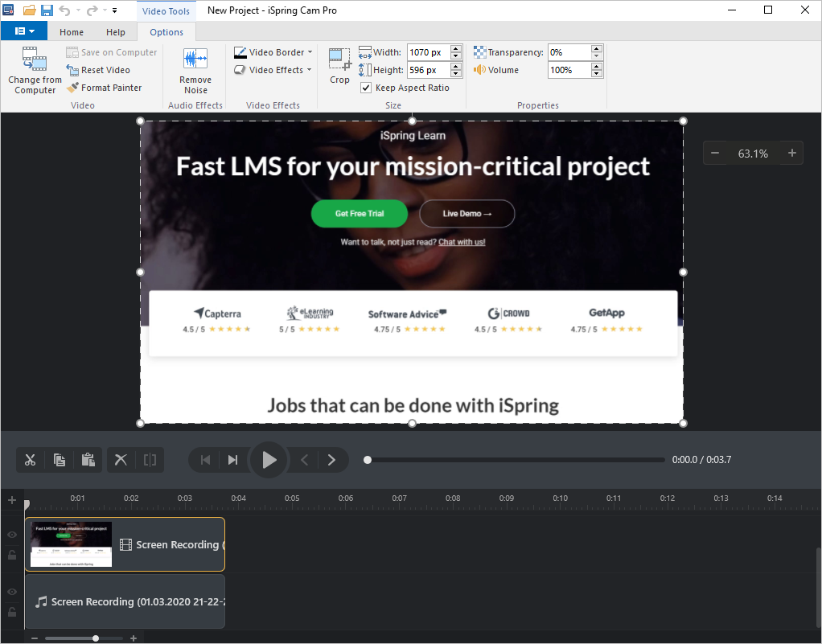Switch to the Help tab

coord(115,32)
